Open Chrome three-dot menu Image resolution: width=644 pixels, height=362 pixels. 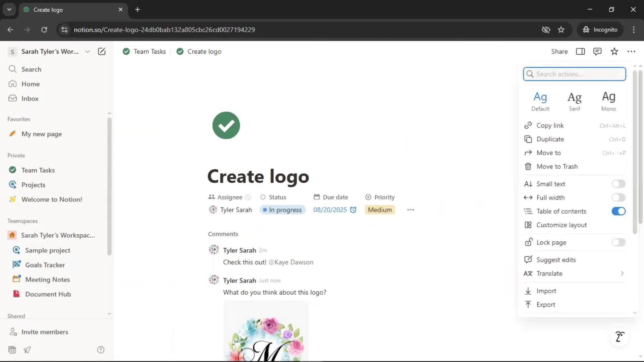(634, 29)
